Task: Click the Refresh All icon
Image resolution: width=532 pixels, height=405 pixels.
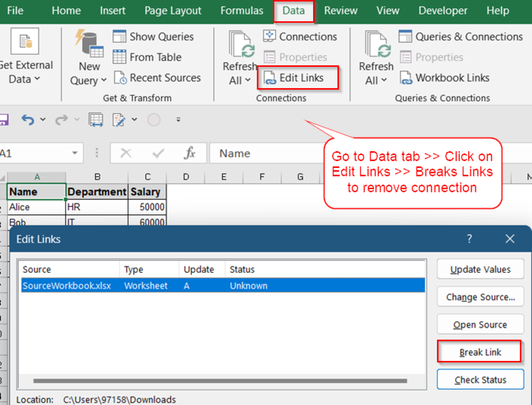Action: click(240, 45)
